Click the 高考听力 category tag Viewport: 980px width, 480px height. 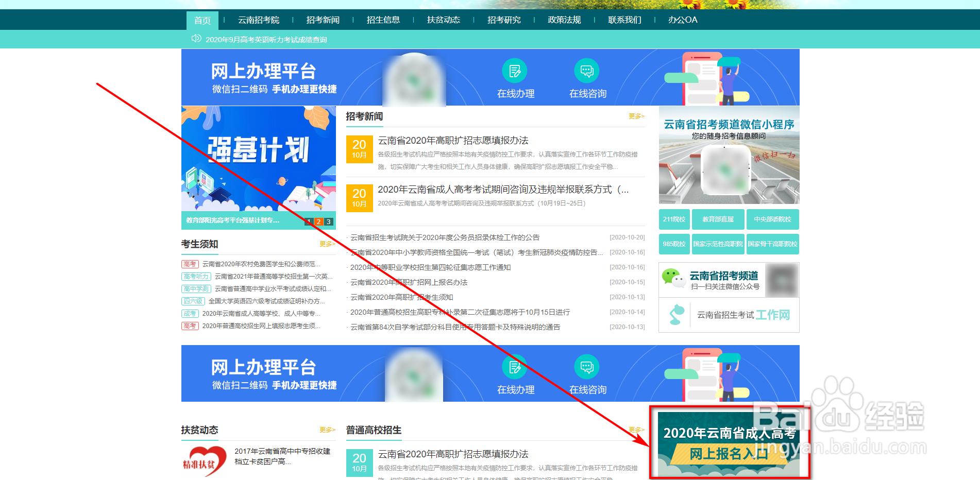pos(196,277)
